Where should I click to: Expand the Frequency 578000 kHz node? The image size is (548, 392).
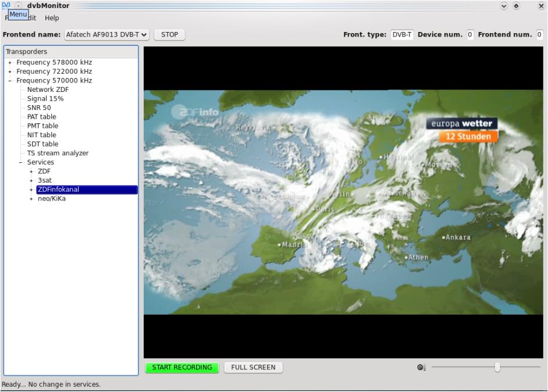tap(10, 63)
